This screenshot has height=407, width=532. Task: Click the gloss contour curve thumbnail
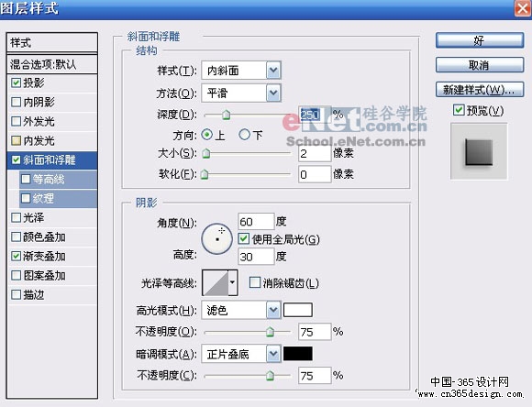(216, 282)
